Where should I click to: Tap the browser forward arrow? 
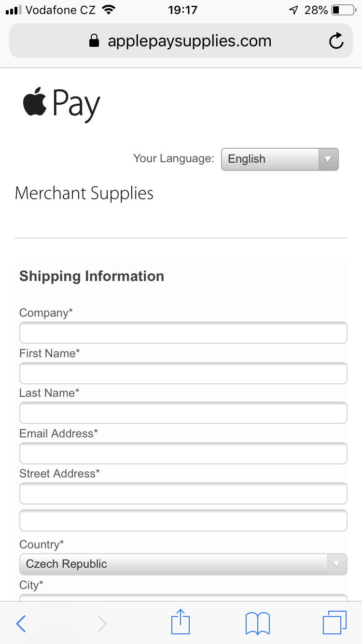point(102,624)
